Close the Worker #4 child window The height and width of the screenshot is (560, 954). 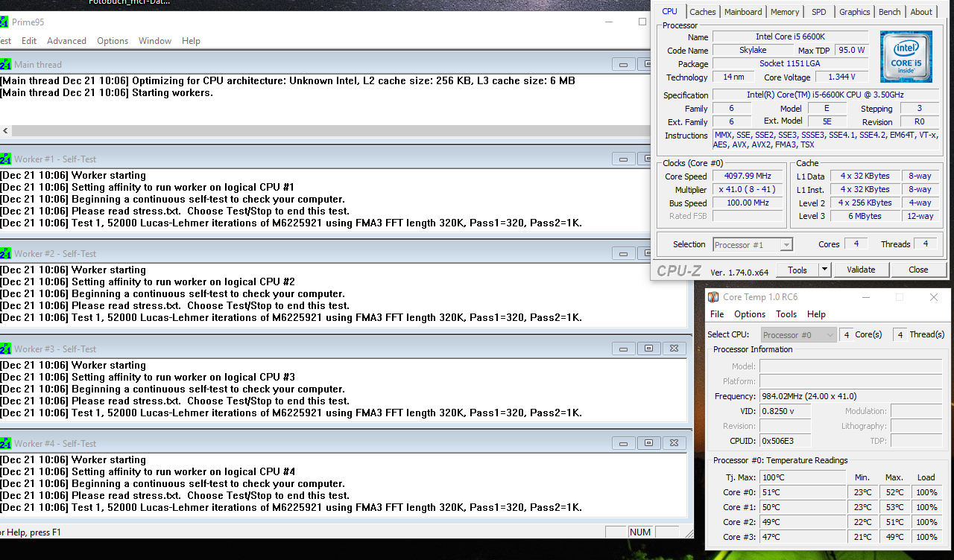(x=675, y=443)
